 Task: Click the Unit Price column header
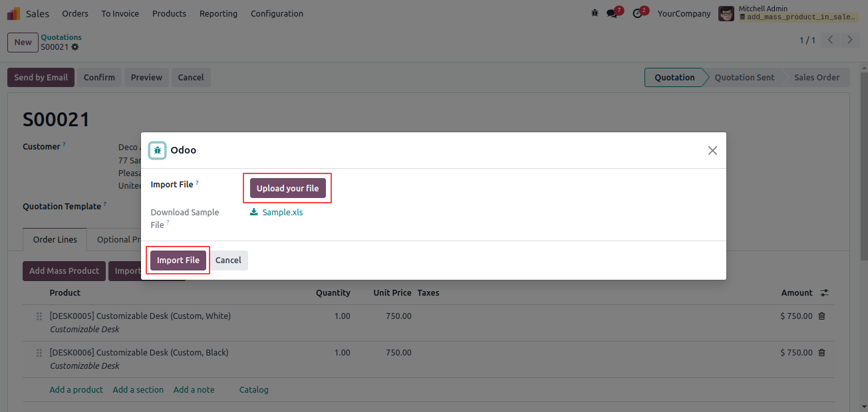392,292
